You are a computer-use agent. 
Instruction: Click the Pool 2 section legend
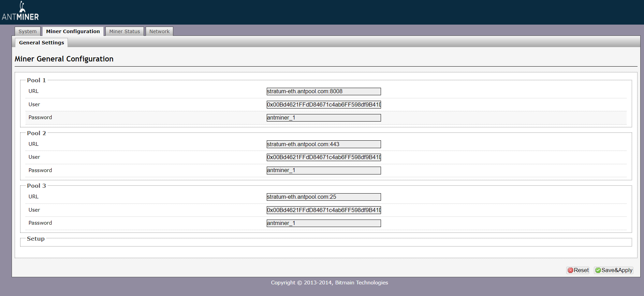36,133
